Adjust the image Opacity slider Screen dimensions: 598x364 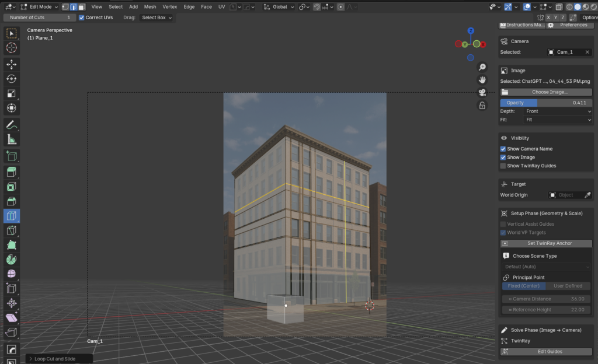click(546, 103)
